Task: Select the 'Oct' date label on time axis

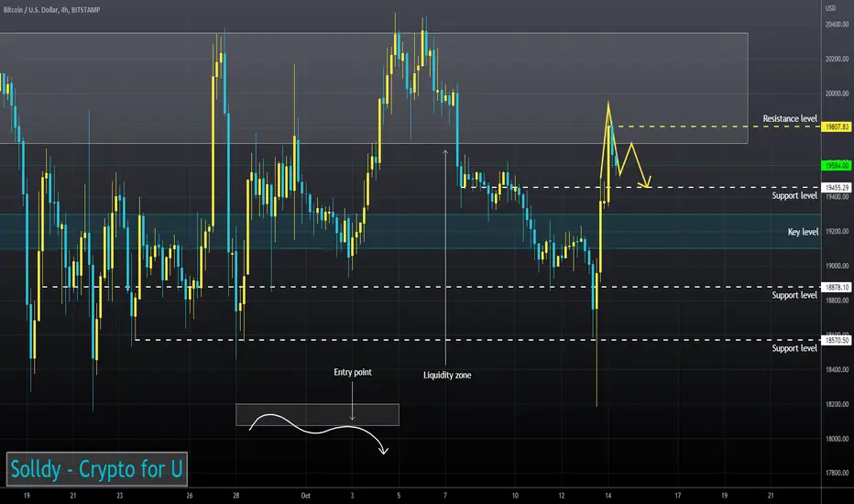Action: (x=305, y=496)
